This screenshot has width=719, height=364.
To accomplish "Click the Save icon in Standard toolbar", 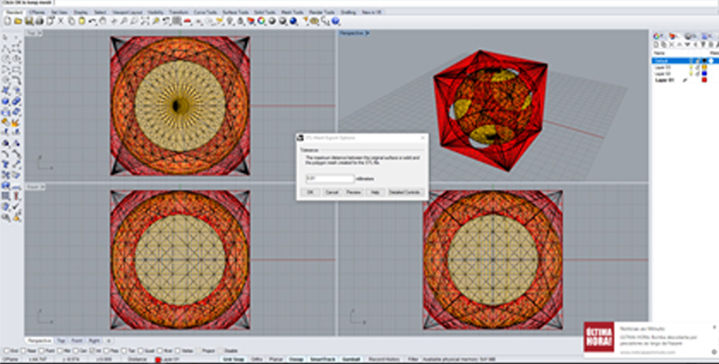I will click(x=29, y=21).
